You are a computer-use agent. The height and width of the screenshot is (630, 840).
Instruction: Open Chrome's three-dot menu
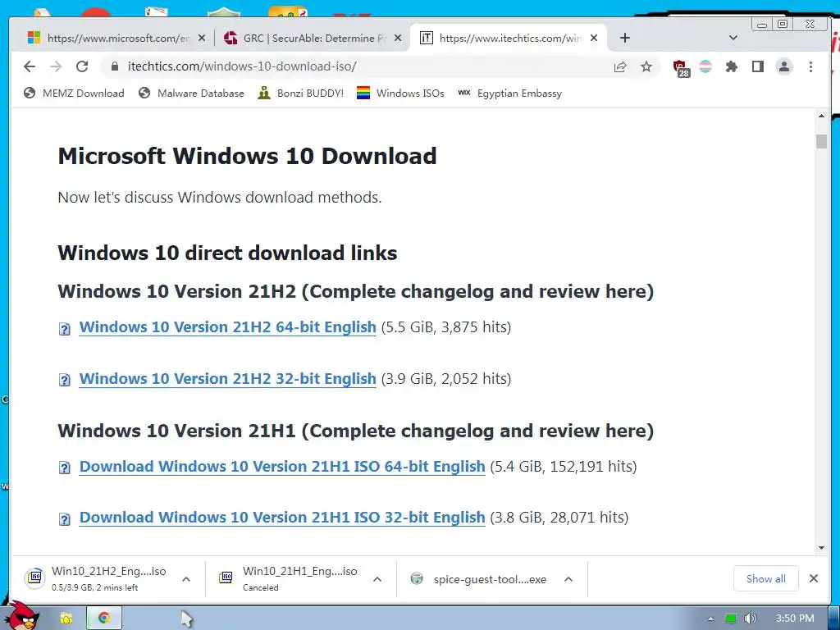coord(810,66)
